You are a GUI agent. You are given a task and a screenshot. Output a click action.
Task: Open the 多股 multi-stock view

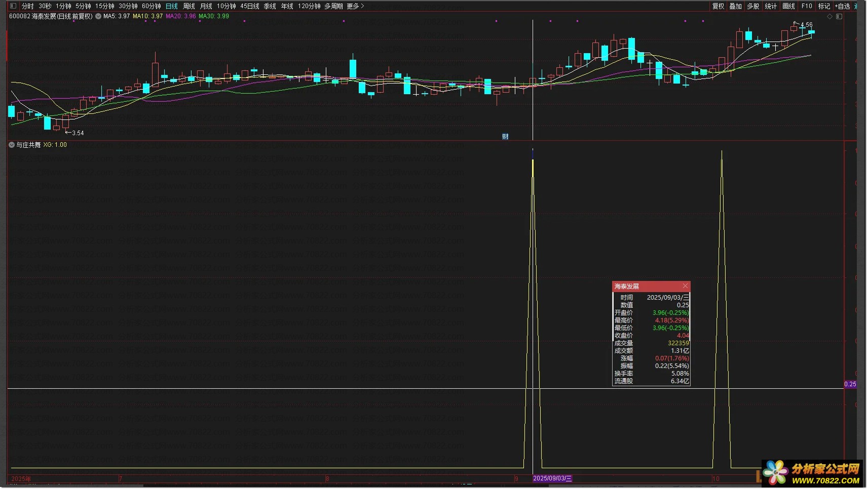tap(753, 6)
